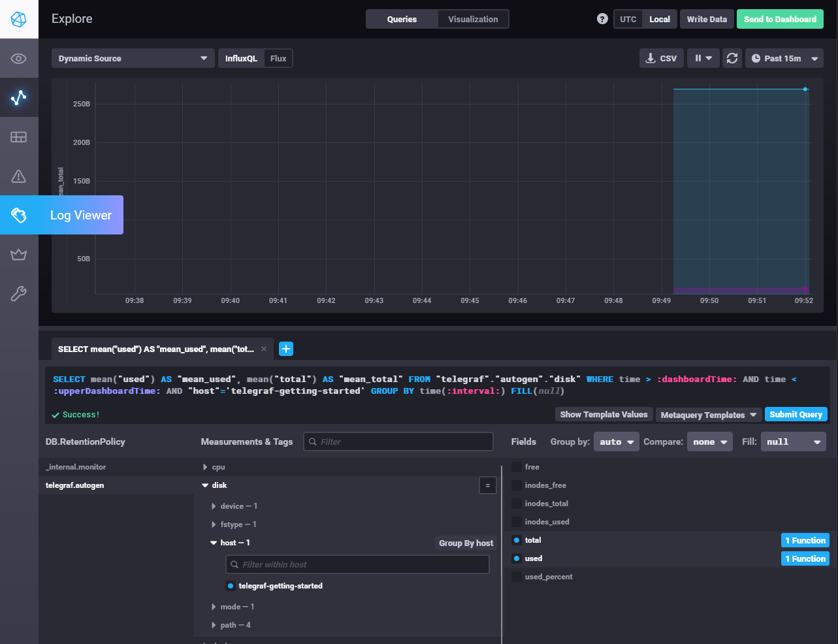This screenshot has height=644, width=838.
Task: Switch to the Visualization tab
Action: click(472, 19)
